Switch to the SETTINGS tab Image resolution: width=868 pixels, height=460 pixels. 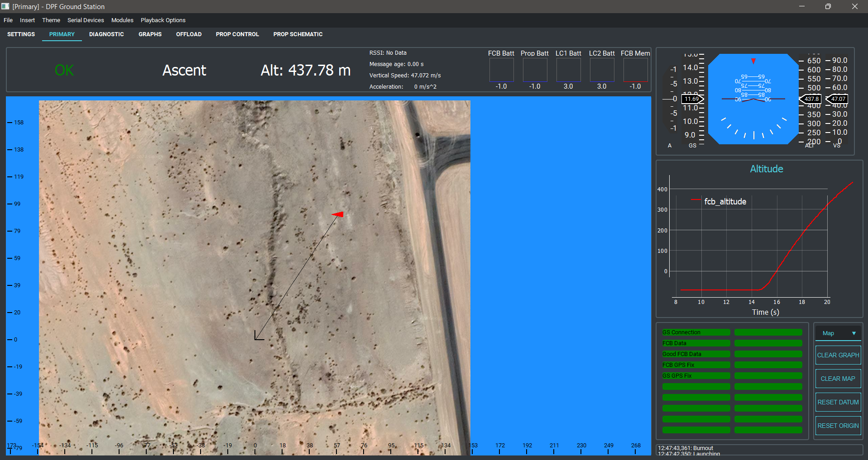pyautogui.click(x=21, y=34)
